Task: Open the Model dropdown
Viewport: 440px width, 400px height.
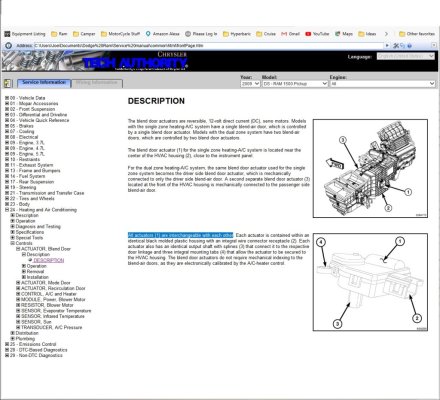Action: point(295,84)
